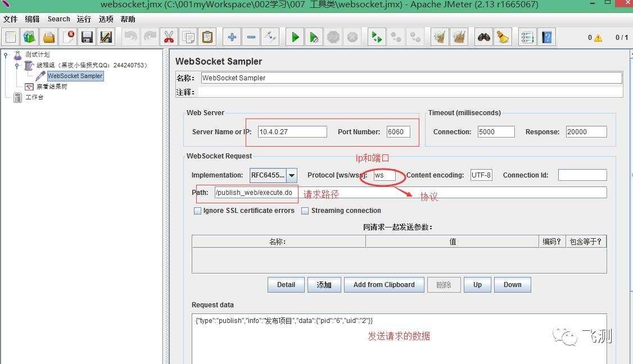633x364 pixels.
Task: Collapse the 测试计划 tree node
Action: tap(6, 54)
